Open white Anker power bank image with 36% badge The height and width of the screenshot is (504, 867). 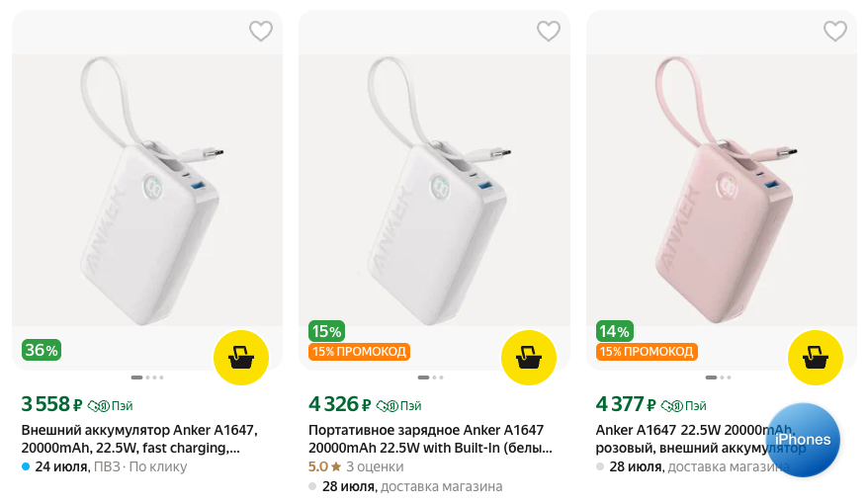(x=147, y=188)
